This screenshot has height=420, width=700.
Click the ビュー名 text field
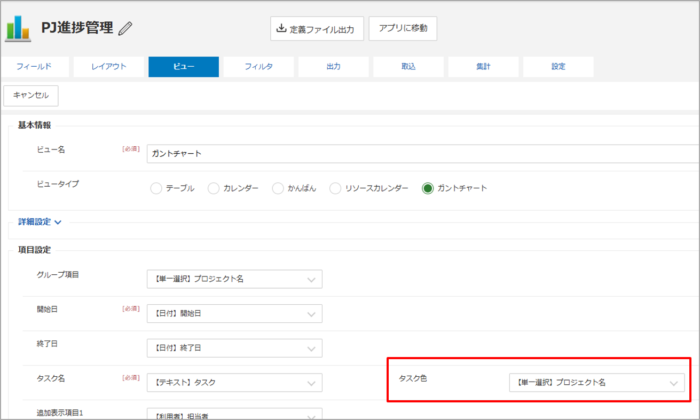420,154
